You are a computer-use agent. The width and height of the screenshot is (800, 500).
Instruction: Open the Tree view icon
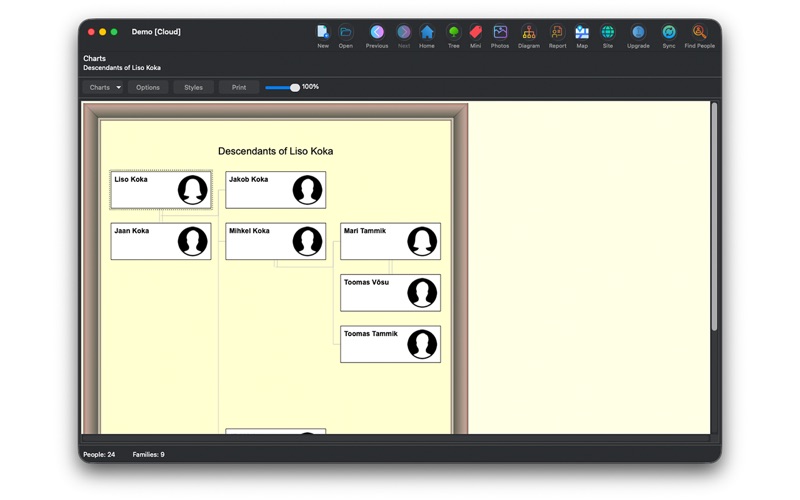(453, 32)
